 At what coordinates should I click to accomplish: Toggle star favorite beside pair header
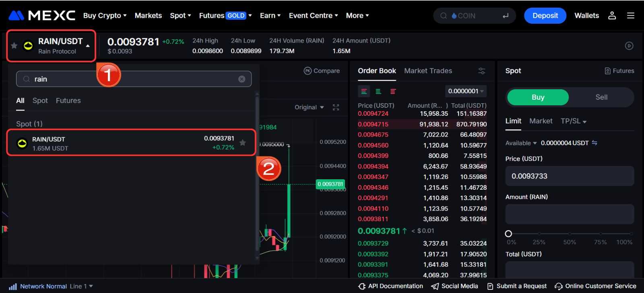(14, 46)
